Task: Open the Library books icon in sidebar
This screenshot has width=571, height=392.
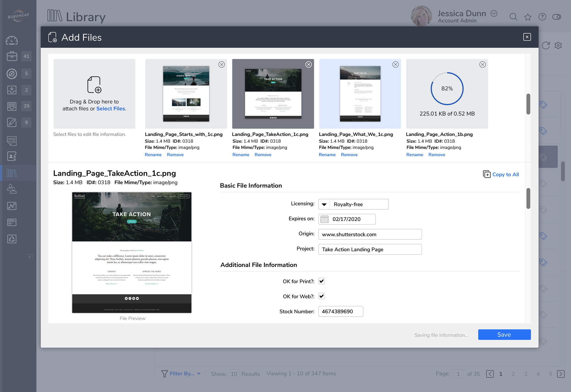Action: [x=12, y=173]
